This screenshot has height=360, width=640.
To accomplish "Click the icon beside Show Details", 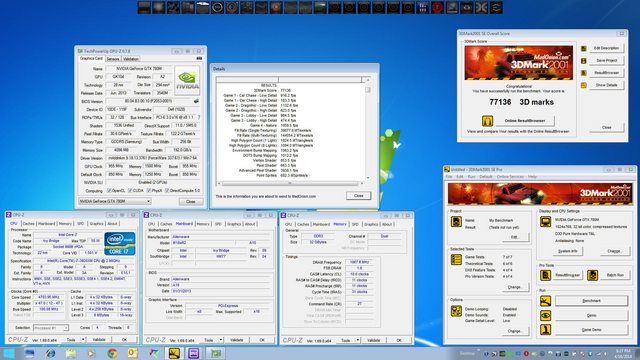I will (584, 85).
